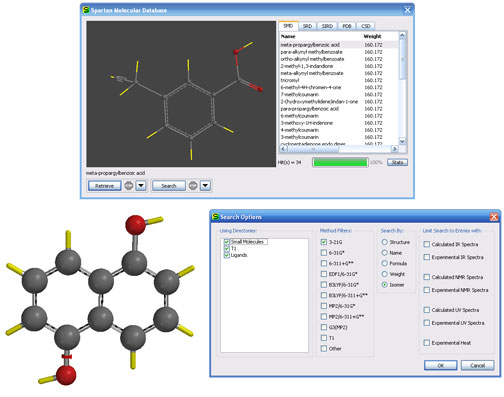Close the Spartan Molecular Database window
Screen dimensions: 504x397
click(x=407, y=10)
